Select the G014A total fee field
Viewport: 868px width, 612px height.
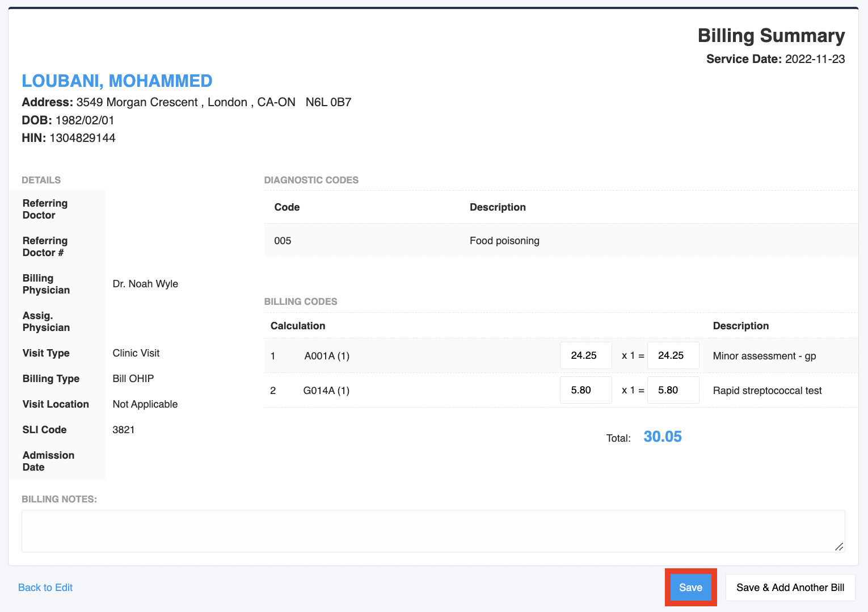(673, 390)
